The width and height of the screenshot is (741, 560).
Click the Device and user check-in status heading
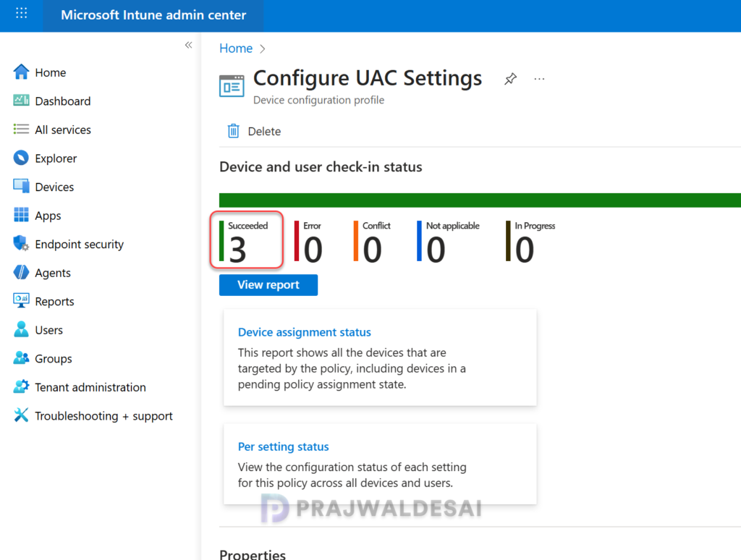321,167
